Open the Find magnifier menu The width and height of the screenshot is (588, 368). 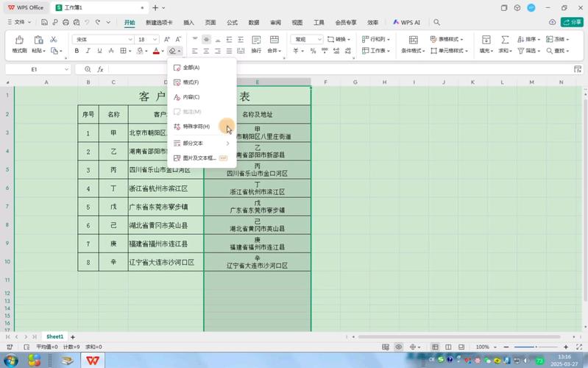558,50
